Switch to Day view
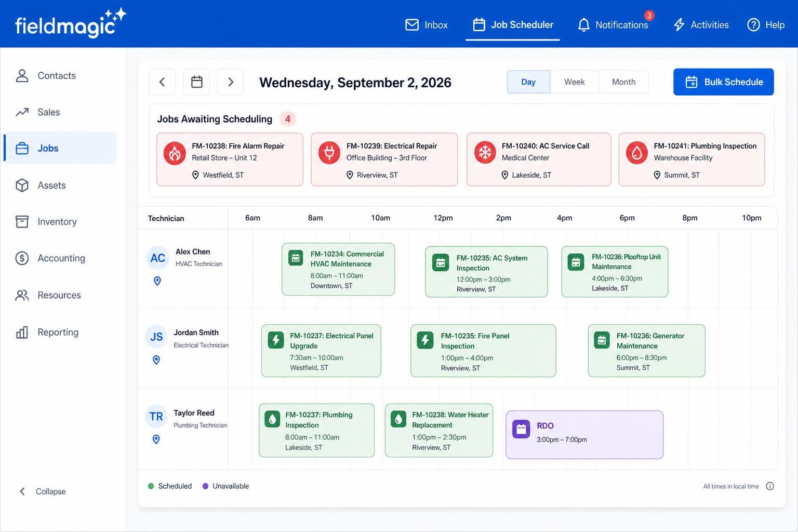The width and height of the screenshot is (798, 532). (528, 82)
